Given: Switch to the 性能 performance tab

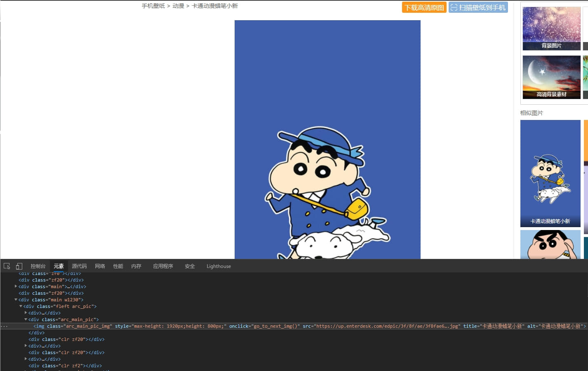Looking at the screenshot, I should click(x=118, y=266).
